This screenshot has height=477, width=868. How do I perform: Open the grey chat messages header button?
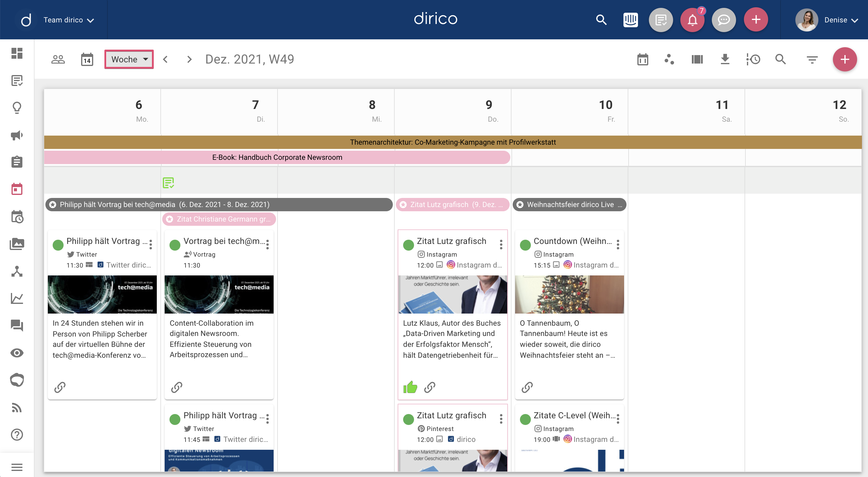pyautogui.click(x=724, y=20)
